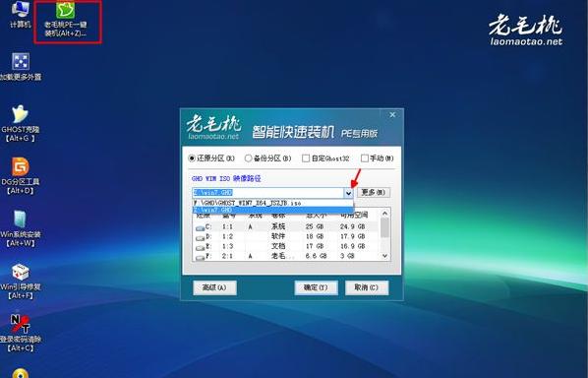Click the 17.9 GB free space cell
Screen dimensions: 588x378
(x=352, y=236)
